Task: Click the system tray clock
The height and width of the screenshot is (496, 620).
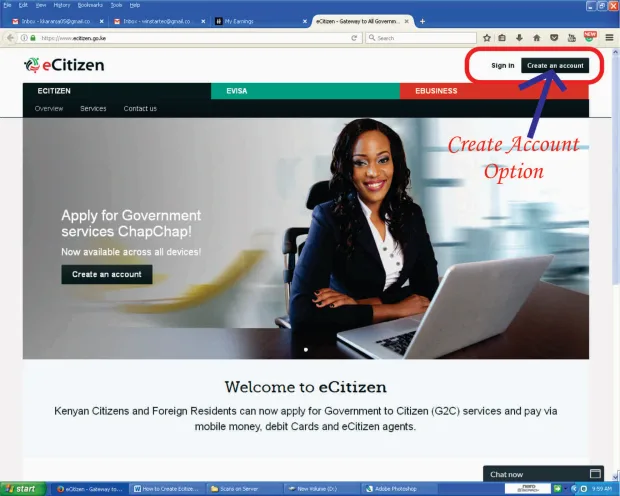Action: (603, 489)
